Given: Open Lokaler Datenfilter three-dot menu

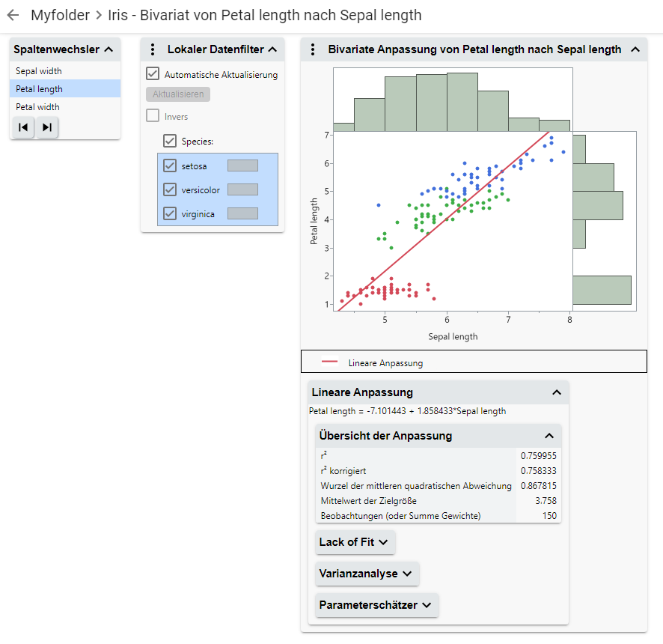Looking at the screenshot, I should tap(153, 49).
